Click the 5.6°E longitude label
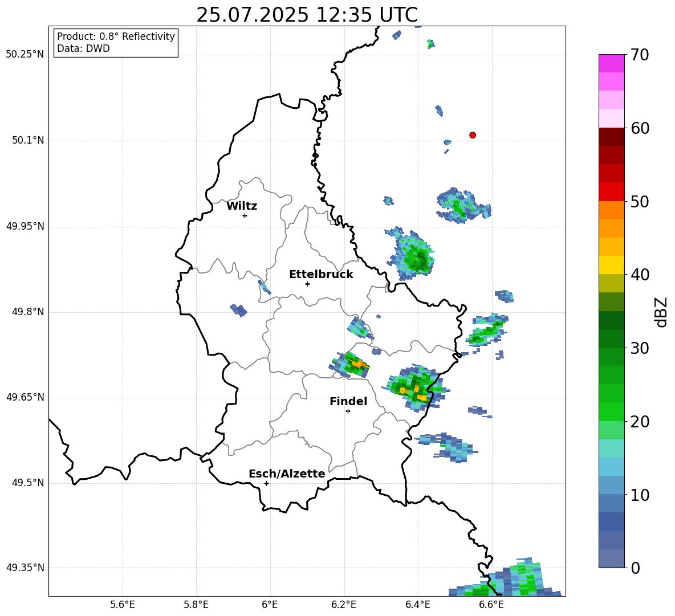The width and height of the screenshot is (675, 616). tap(123, 605)
